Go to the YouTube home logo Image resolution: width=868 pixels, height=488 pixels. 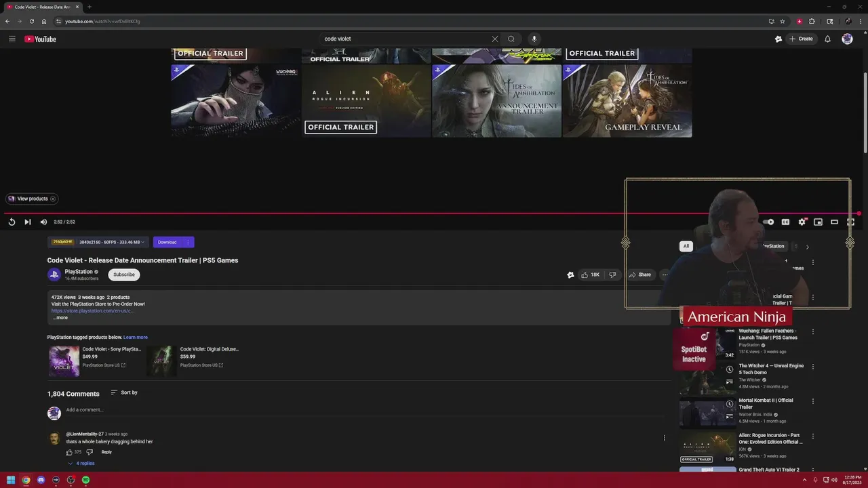click(x=40, y=39)
